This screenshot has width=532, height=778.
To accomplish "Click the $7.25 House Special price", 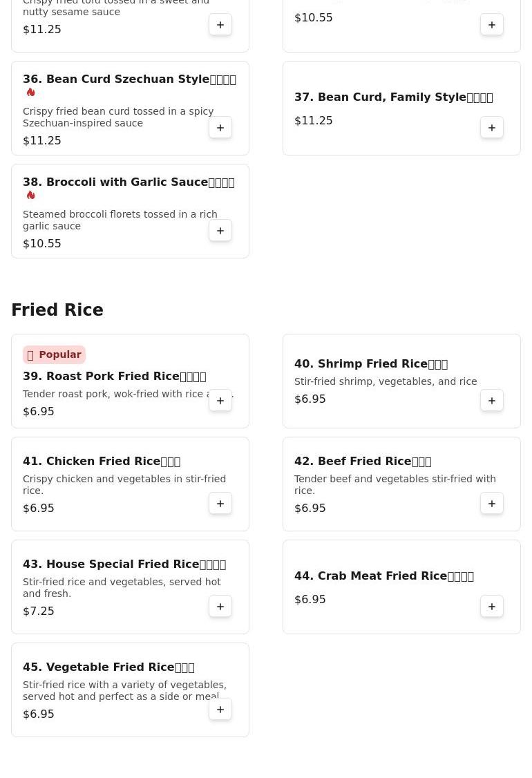I will tap(39, 611).
